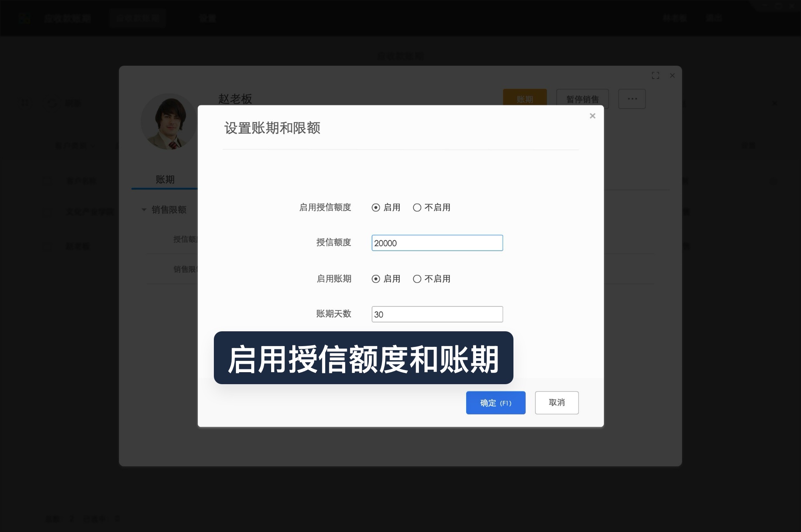Screen dimensions: 801x532
Task: Expand the customer dialog to fullscreen
Action: point(656,75)
